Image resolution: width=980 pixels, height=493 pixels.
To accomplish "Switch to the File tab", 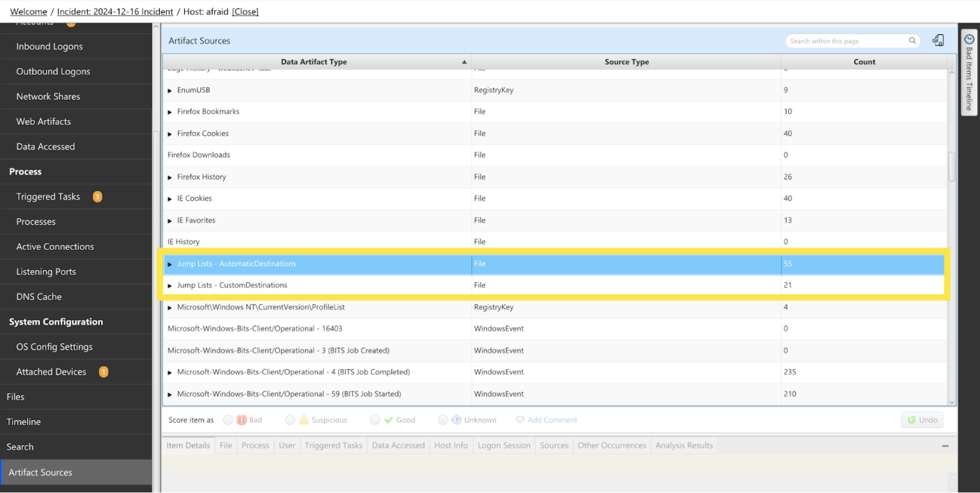I will pyautogui.click(x=226, y=445).
